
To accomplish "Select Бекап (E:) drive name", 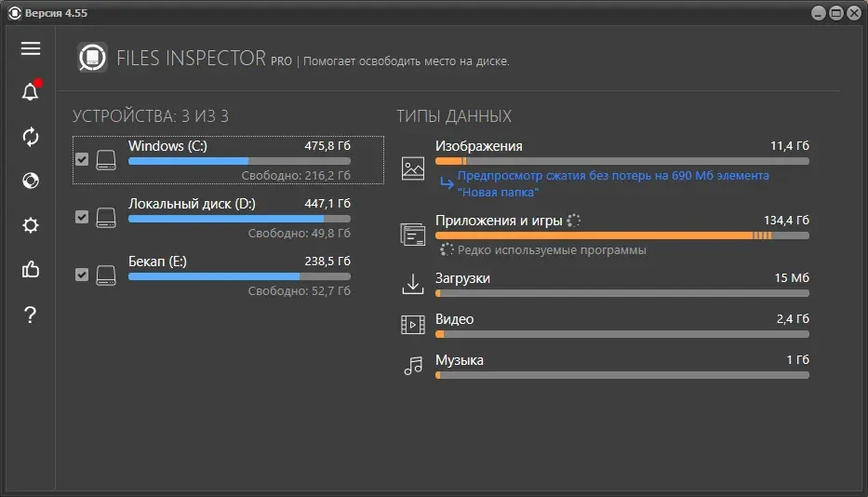I will point(158,261).
